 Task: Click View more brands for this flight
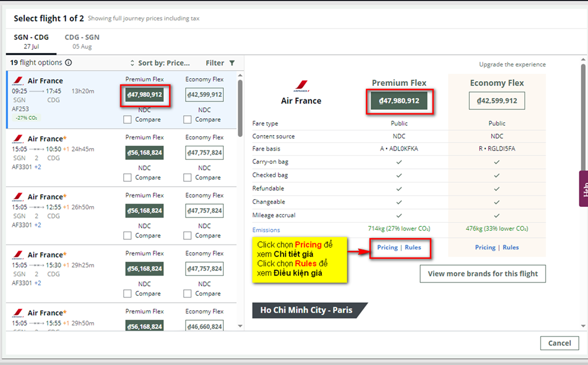(x=483, y=274)
